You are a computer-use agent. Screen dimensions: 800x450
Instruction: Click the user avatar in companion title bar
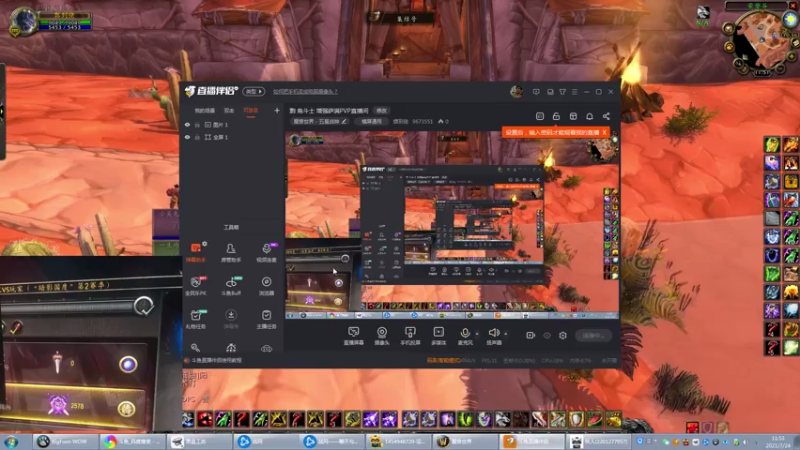coord(516,91)
